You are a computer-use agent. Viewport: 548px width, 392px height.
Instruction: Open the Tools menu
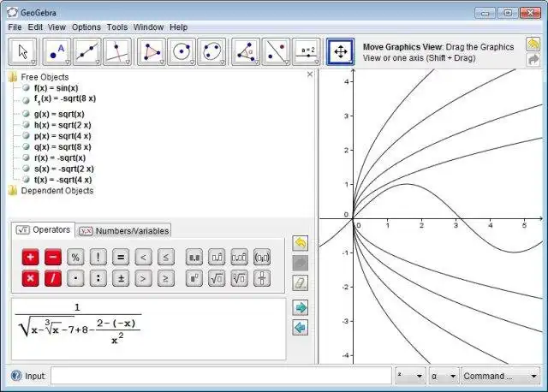pyautogui.click(x=117, y=27)
